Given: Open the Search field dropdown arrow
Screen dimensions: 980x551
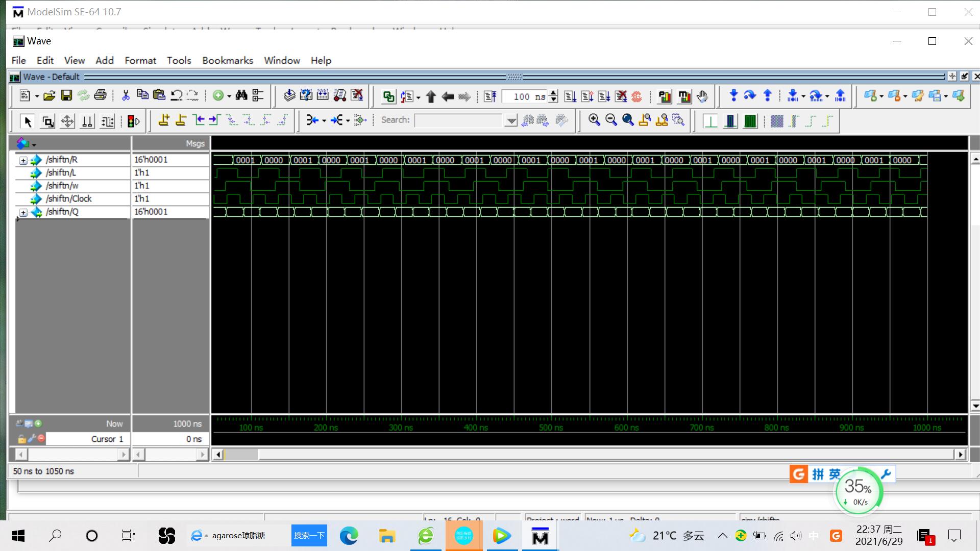Looking at the screenshot, I should point(511,120).
